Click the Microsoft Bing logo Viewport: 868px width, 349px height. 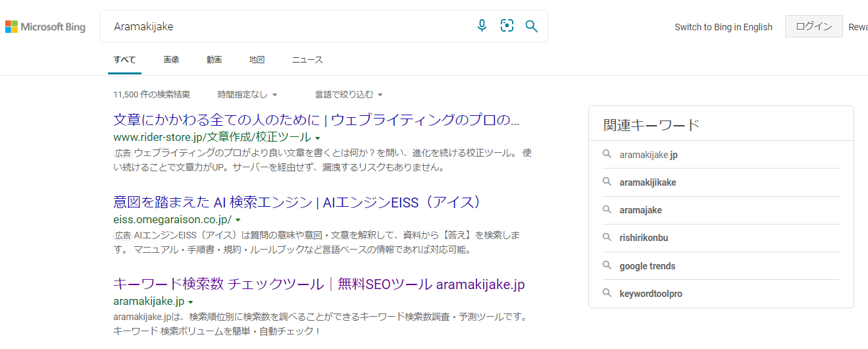[x=45, y=27]
